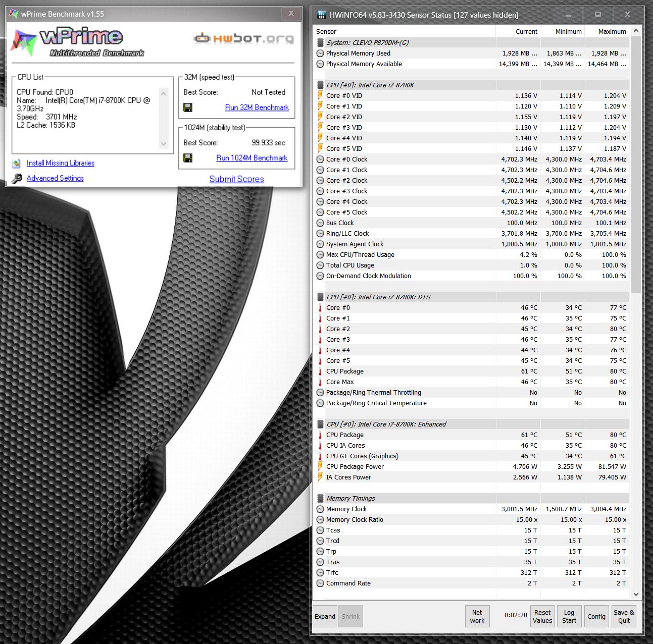Select the Total CPU Usage row label
This screenshot has width=653, height=644.
(x=350, y=265)
